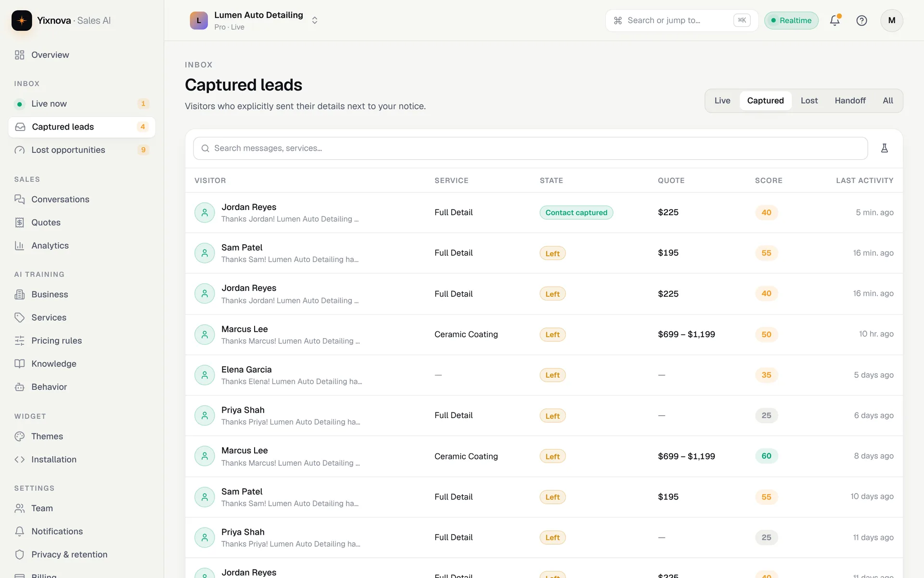Click Elena Garcia's visitor avatar icon

[205, 375]
